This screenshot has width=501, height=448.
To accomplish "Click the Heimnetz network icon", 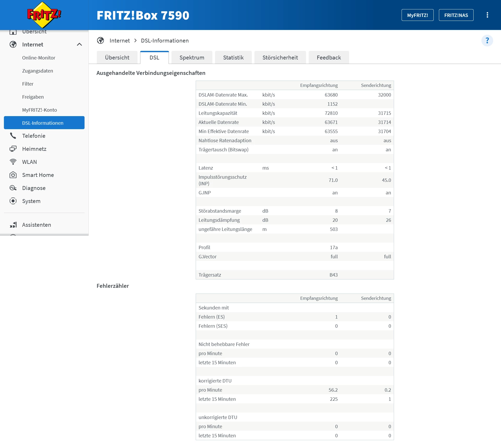I will coord(13,149).
